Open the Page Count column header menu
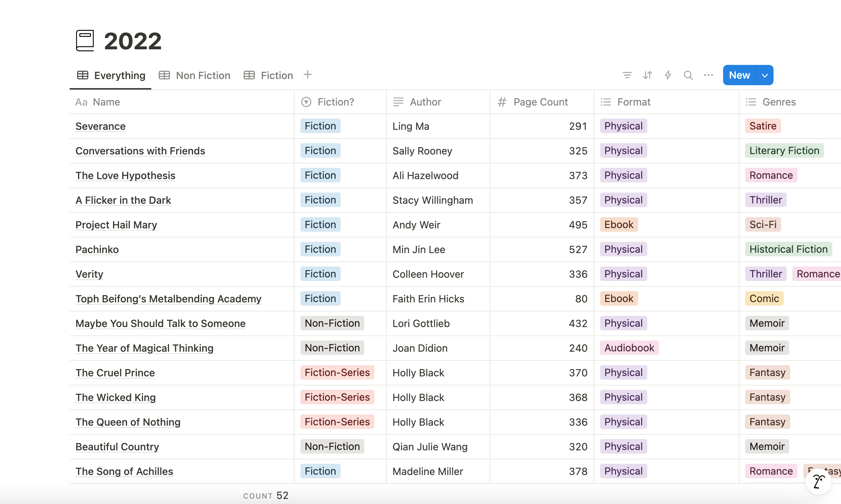Viewport: 841px width, 504px height. pyautogui.click(x=542, y=102)
